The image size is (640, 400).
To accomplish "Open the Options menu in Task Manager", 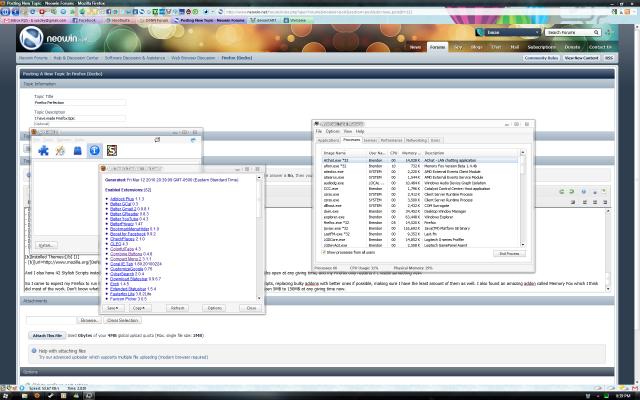I will (x=332, y=131).
